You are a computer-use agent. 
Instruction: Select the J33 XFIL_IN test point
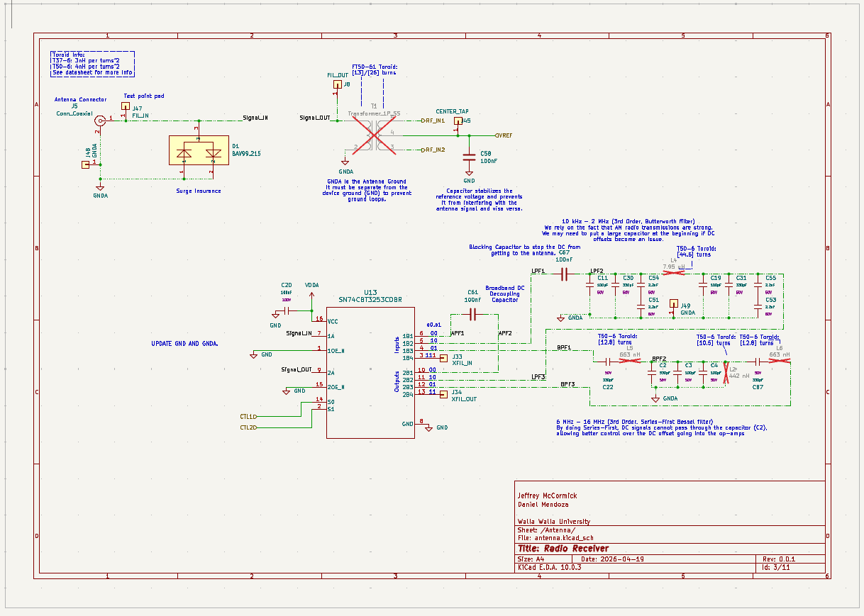click(x=444, y=359)
